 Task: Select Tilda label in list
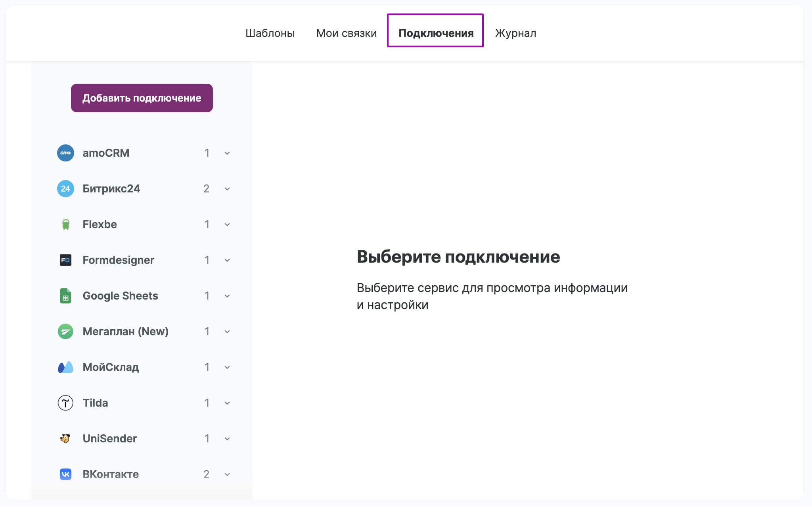click(x=95, y=403)
